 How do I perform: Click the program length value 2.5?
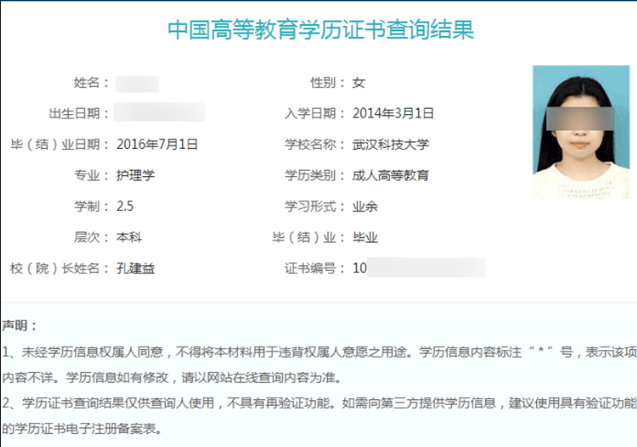click(125, 206)
